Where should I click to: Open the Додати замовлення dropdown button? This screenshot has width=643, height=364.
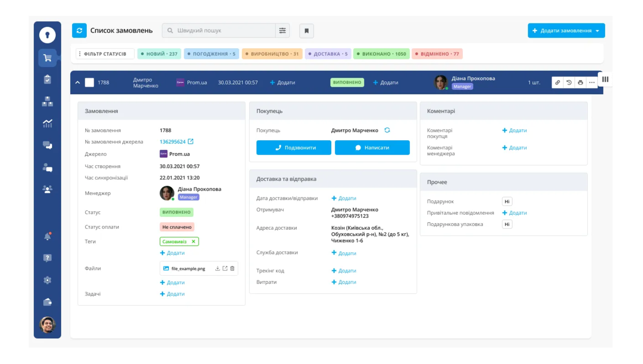(x=566, y=31)
